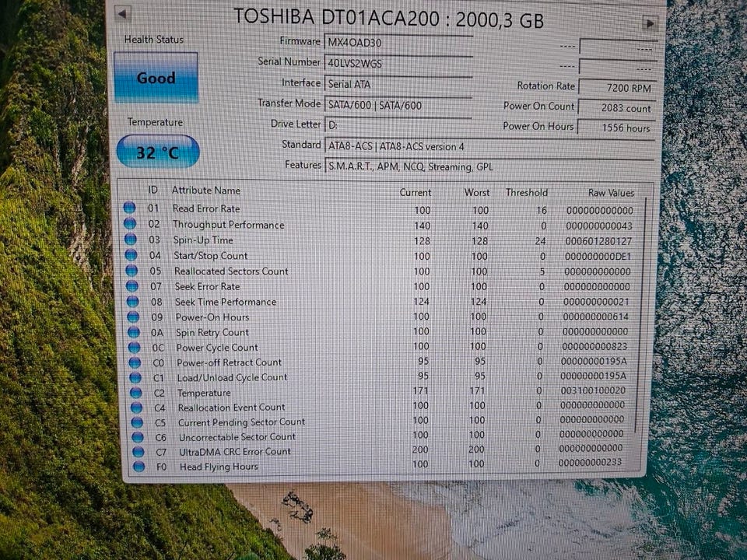Select the Spin-Up Time attribute name

click(x=203, y=240)
